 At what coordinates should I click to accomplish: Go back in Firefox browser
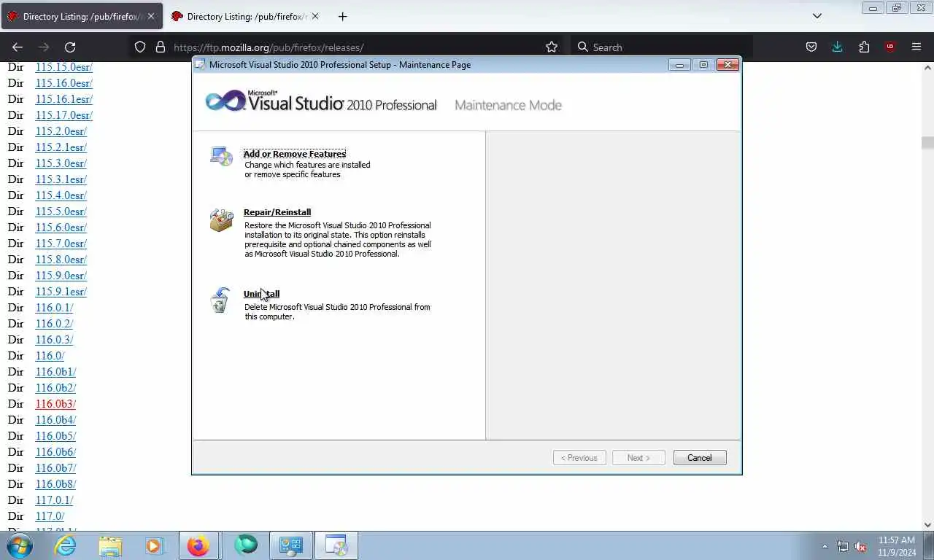pos(18,47)
